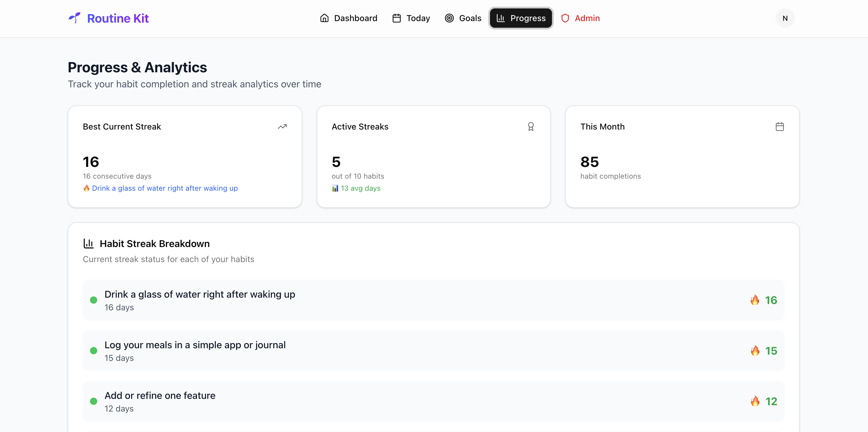
Task: Click the Routine Kit sprout logo icon
Action: pos(74,18)
